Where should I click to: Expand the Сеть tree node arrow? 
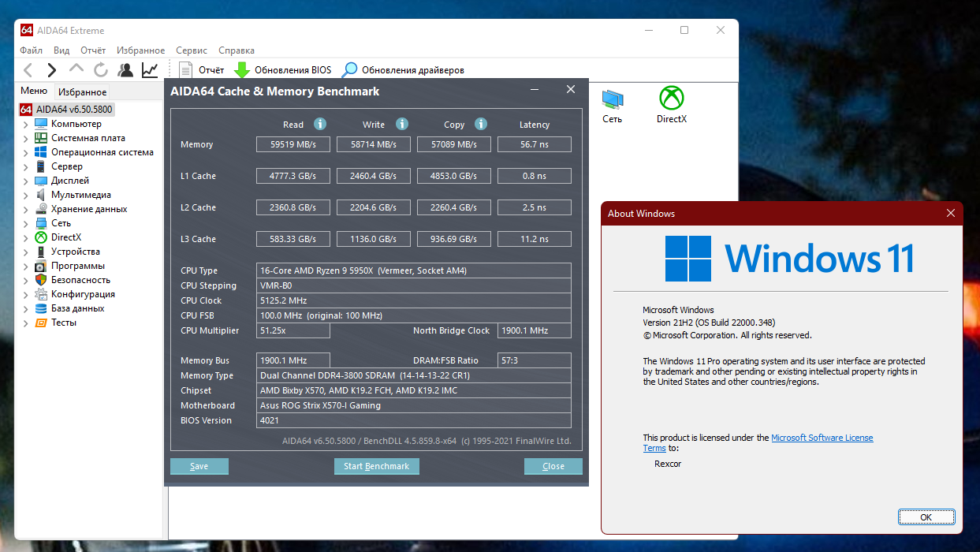25,223
